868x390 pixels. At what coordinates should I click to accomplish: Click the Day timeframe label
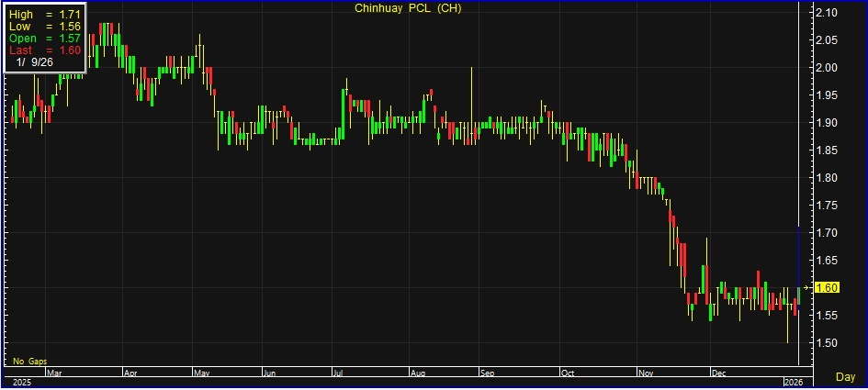pyautogui.click(x=846, y=377)
